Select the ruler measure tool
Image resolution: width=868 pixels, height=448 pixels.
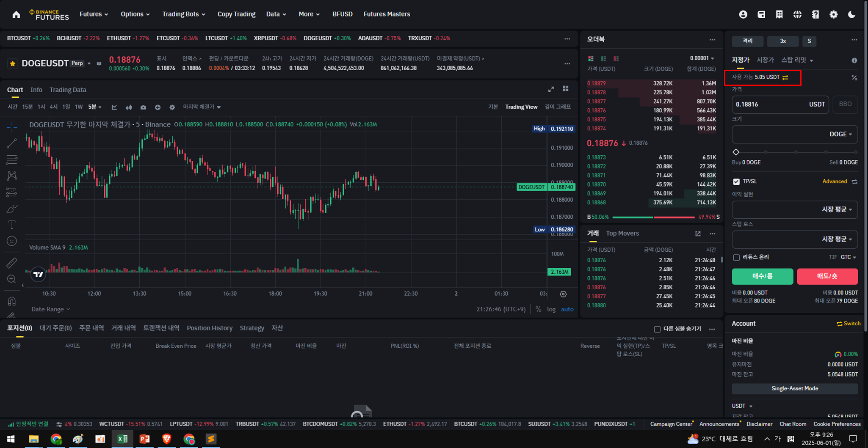coord(12,263)
